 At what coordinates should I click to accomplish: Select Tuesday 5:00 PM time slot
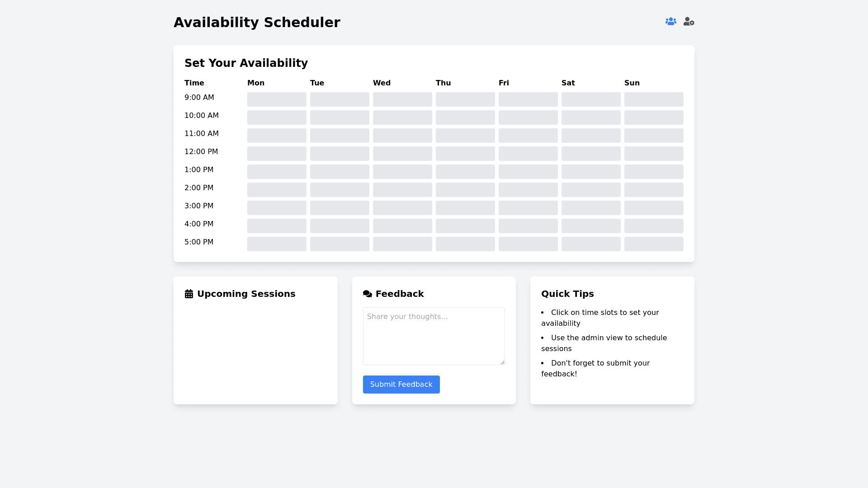coord(340,244)
